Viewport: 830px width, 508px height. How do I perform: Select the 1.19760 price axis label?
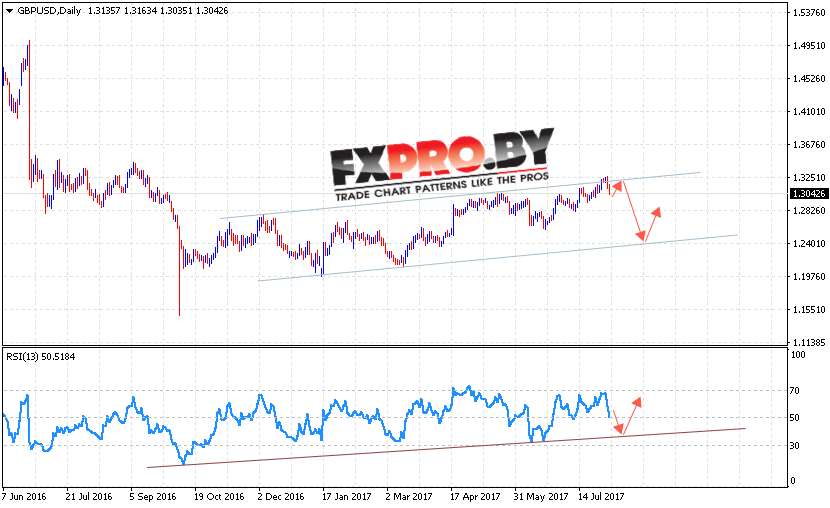[x=809, y=276]
